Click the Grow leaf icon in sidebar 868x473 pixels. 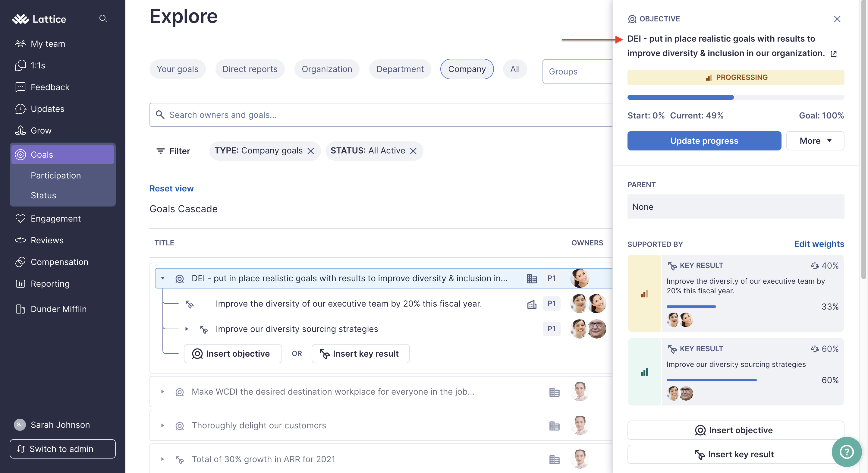[x=20, y=131]
